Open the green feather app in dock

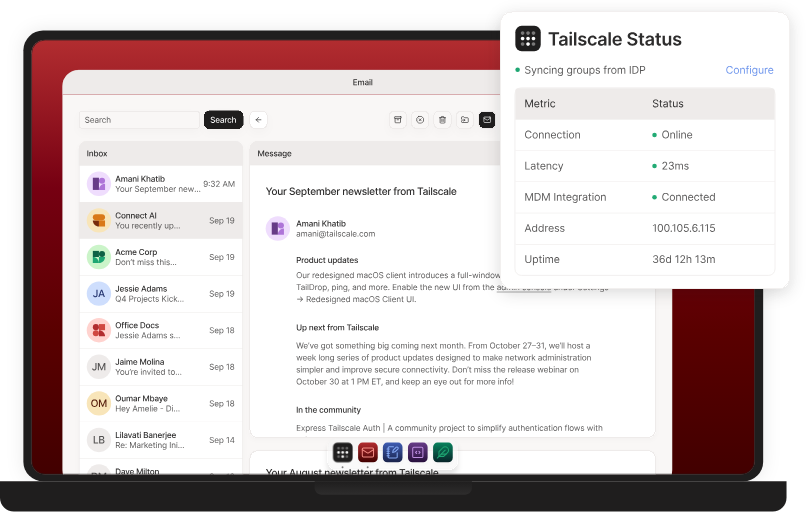(x=443, y=453)
